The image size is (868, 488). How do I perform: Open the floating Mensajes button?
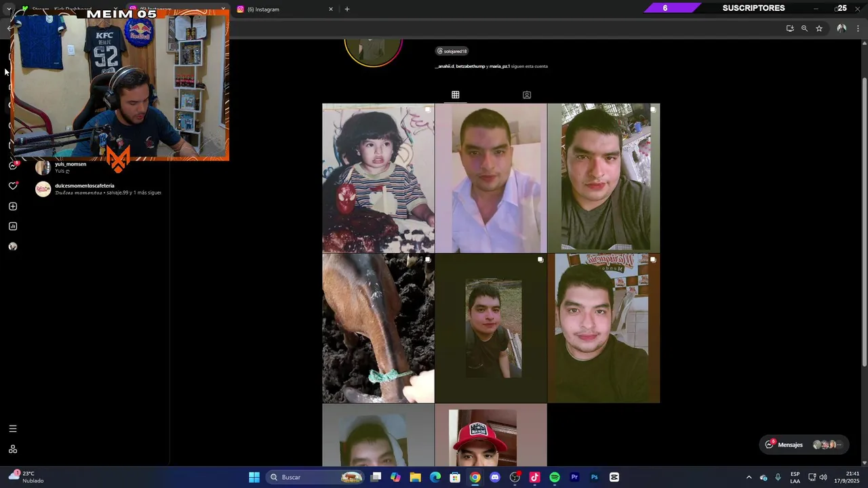pyautogui.click(x=804, y=445)
